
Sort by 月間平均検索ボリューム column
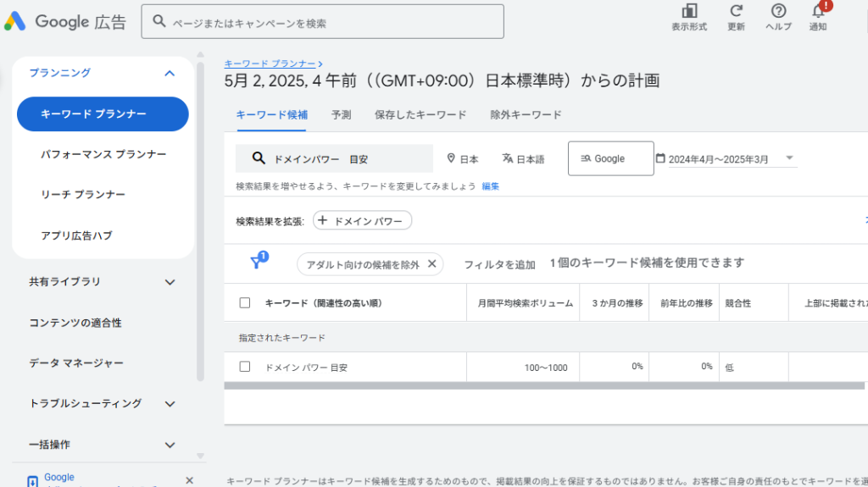[x=526, y=303]
